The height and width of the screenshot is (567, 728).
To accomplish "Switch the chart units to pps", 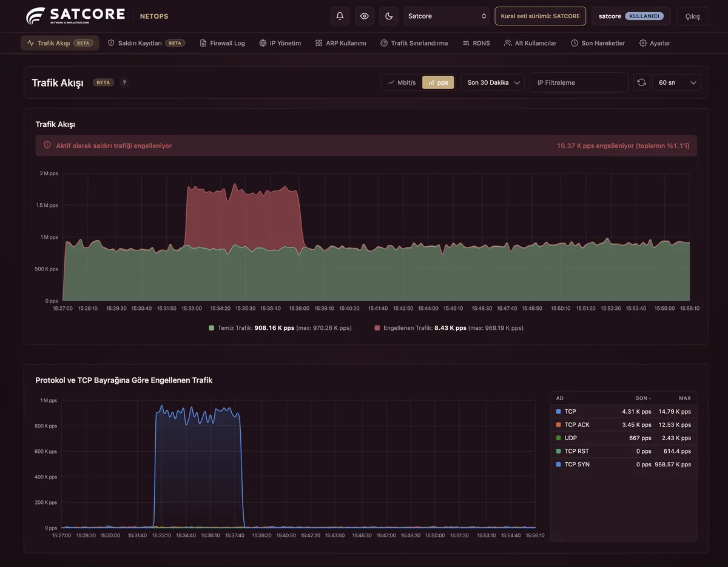I will click(x=438, y=82).
